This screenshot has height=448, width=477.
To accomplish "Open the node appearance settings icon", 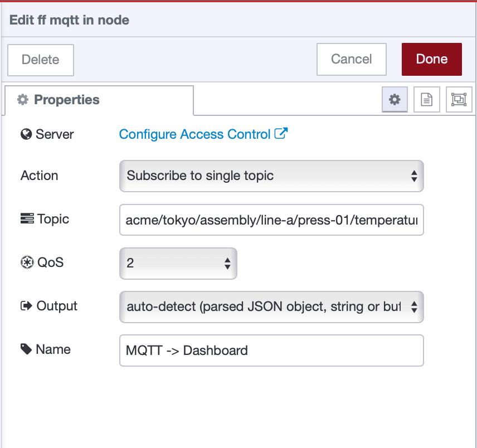I will (459, 100).
